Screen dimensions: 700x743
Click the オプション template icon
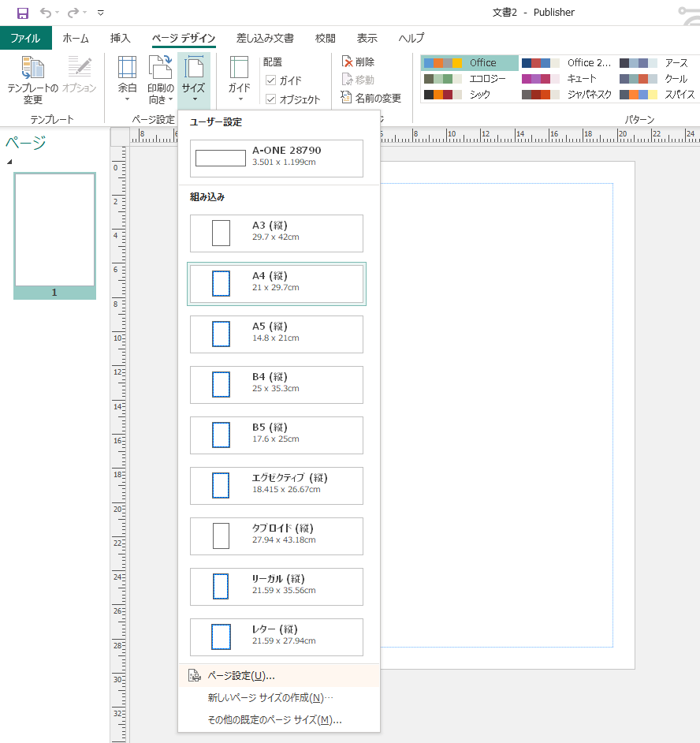pos(79,75)
